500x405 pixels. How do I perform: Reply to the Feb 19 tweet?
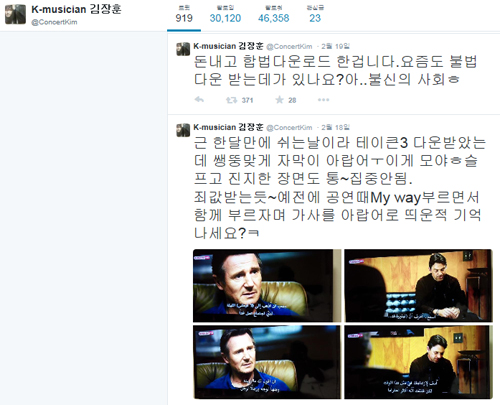tap(199, 100)
